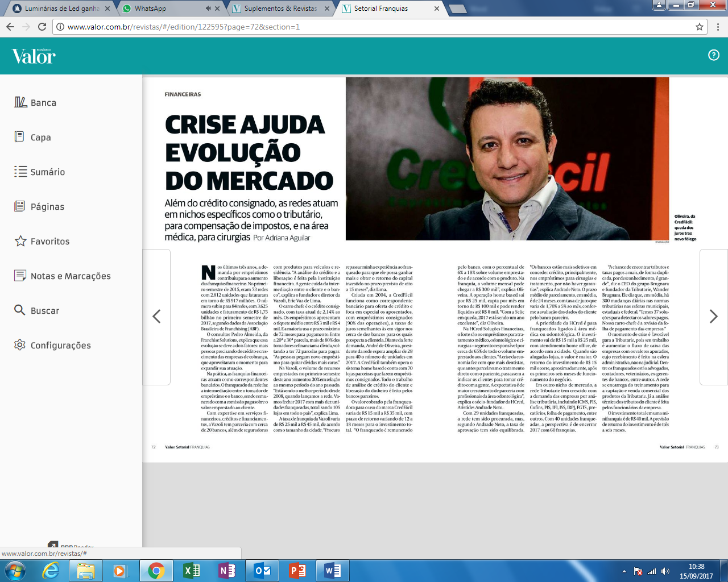
Task: Open the Capa section
Action: click(33, 137)
